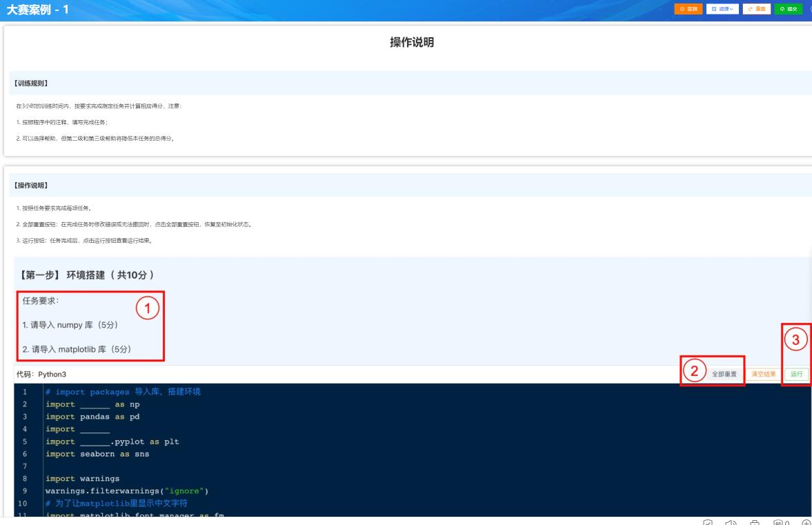The width and height of the screenshot is (812, 525).
Task: Click the 请导入 matplotlib 库 requirement line
Action: click(x=77, y=349)
